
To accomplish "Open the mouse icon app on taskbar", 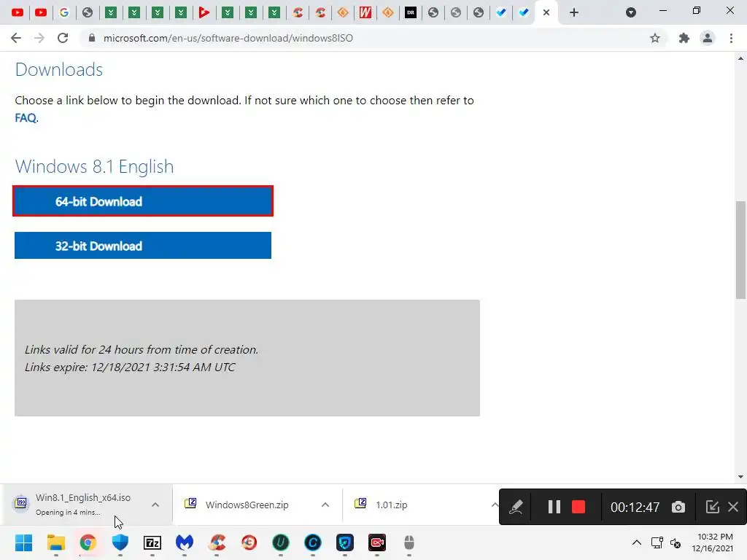I will click(x=409, y=542).
